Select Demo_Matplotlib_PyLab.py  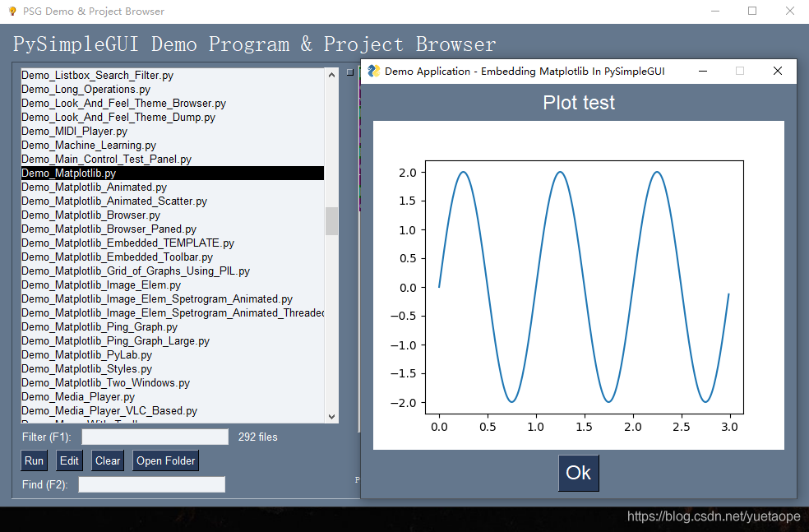pyautogui.click(x=173, y=354)
